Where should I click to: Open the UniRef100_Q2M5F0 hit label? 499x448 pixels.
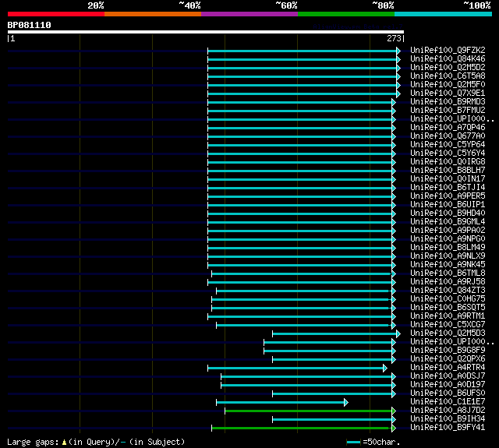448,85
